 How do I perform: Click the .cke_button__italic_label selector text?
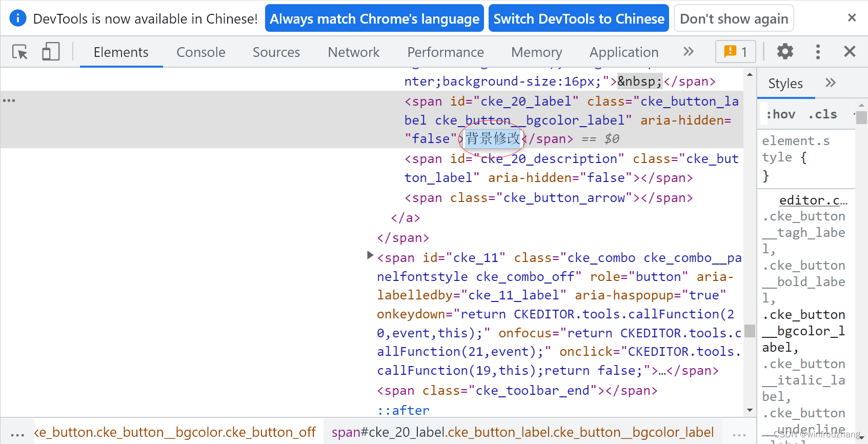803,380
